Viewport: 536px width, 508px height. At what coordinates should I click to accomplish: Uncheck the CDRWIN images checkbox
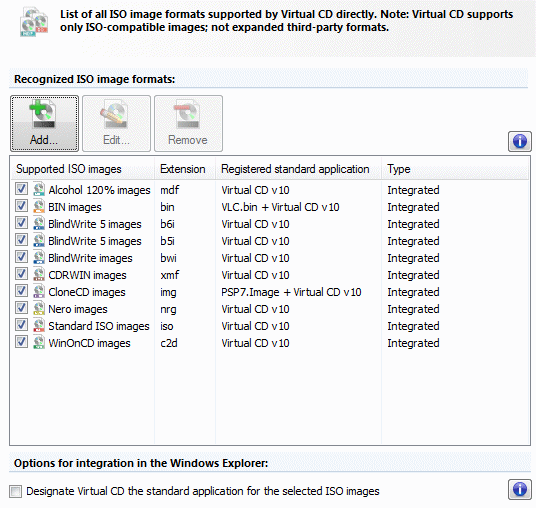(x=21, y=274)
